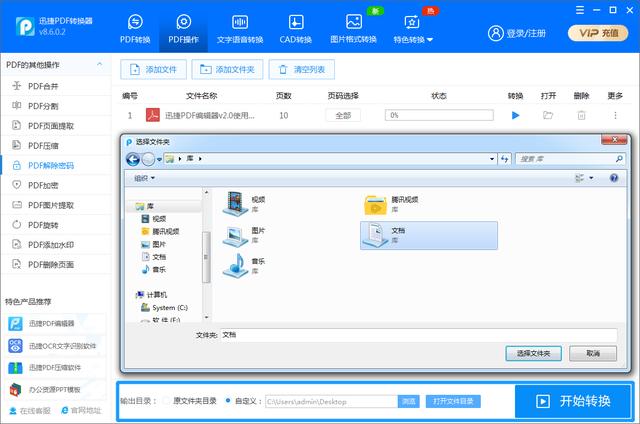Click the 图片格式转换 toolbar icon
The image size is (640, 424).
tap(353, 28)
